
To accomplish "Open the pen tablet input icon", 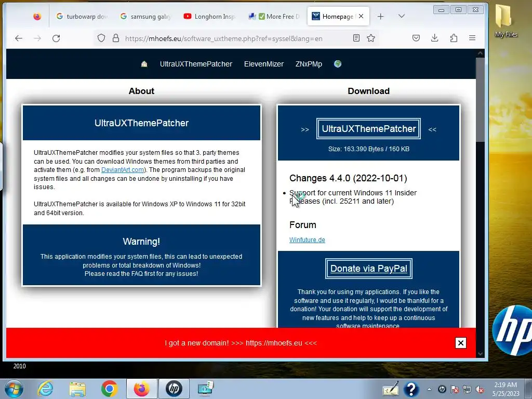I will tap(391, 389).
